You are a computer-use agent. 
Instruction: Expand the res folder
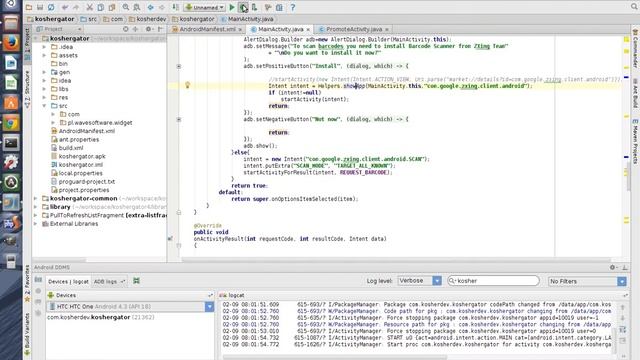pyautogui.click(x=44, y=97)
